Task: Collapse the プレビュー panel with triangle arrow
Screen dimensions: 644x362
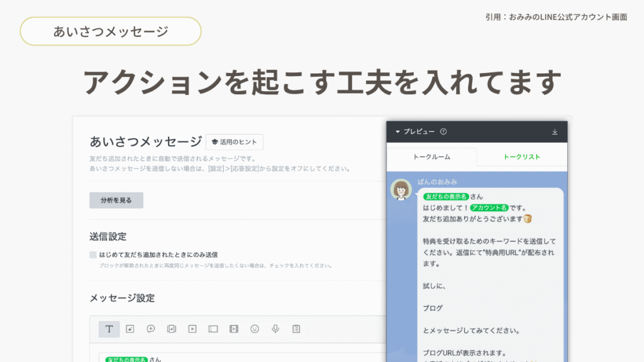Action: (x=397, y=132)
